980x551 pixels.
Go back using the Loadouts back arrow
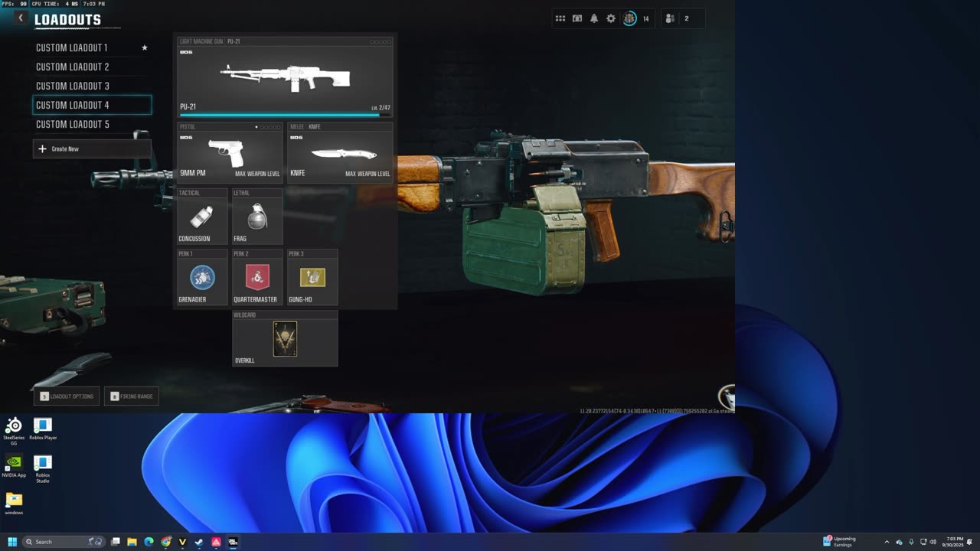point(21,18)
